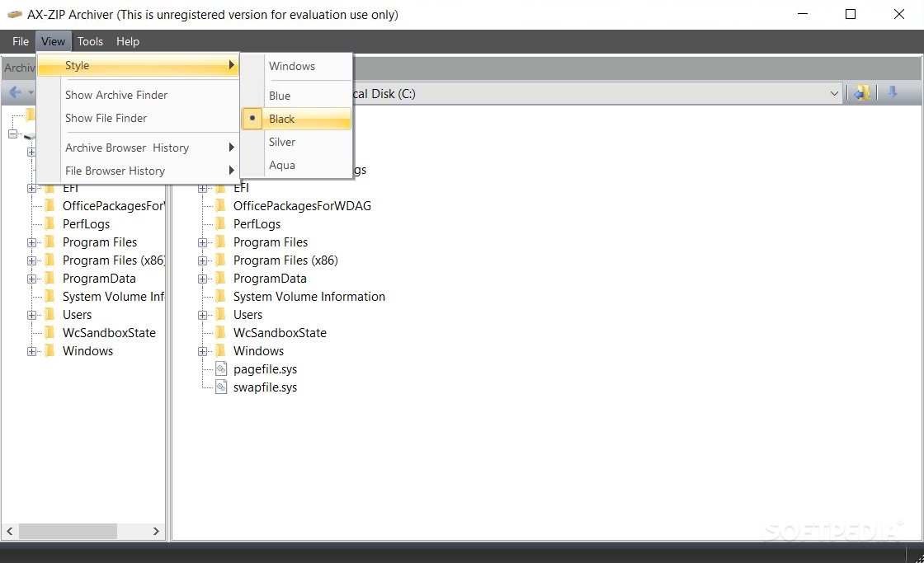The height and width of the screenshot is (563, 924).
Task: Open the Help menu
Action: tap(128, 42)
